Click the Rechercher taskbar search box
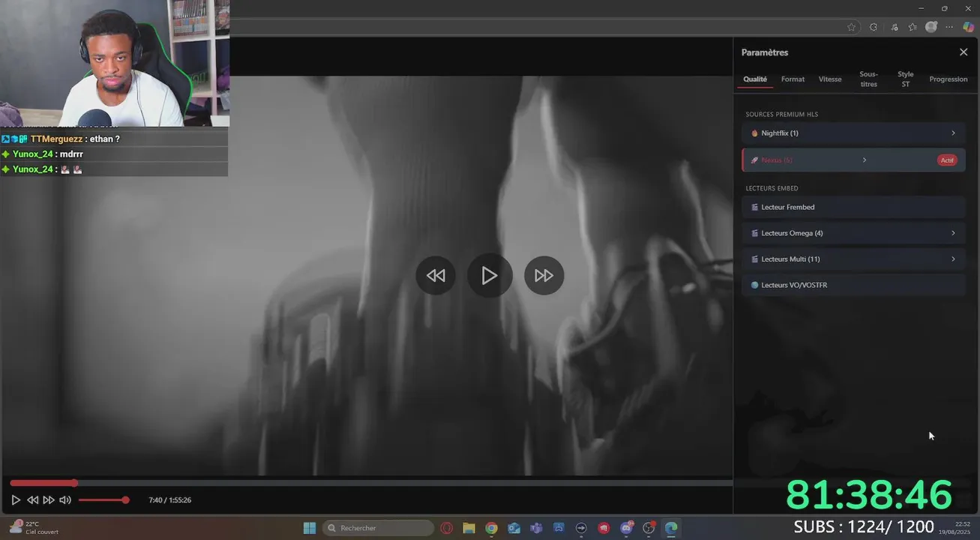This screenshot has width=980, height=540. (378, 528)
